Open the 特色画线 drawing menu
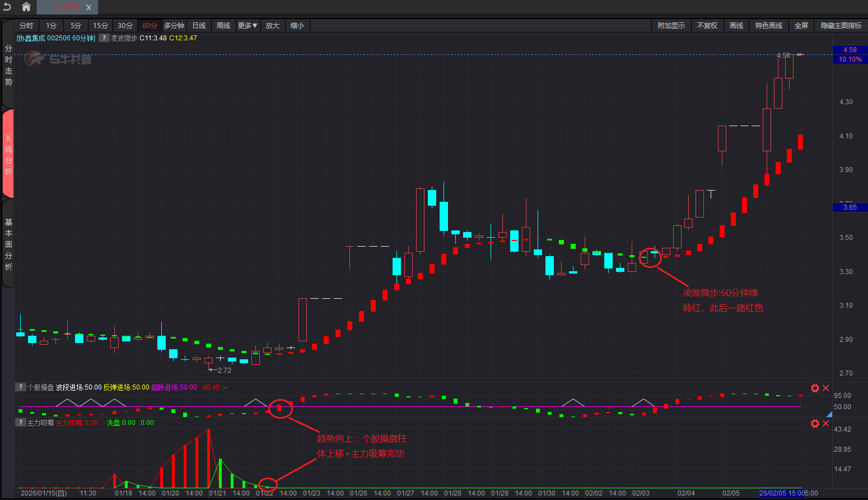 [x=768, y=26]
